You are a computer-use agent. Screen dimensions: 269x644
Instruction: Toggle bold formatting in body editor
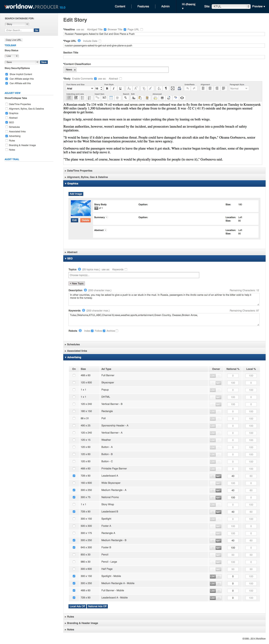(107, 88)
